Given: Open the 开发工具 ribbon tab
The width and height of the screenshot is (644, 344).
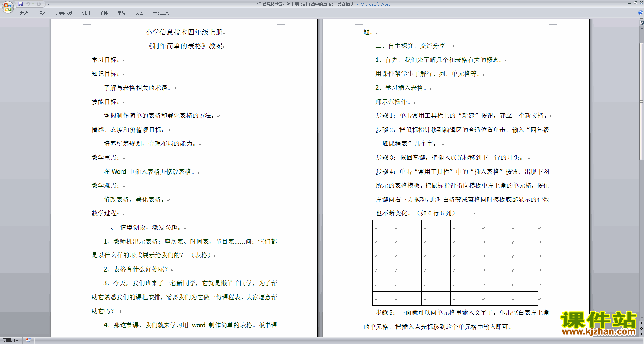Looking at the screenshot, I should 161,13.
